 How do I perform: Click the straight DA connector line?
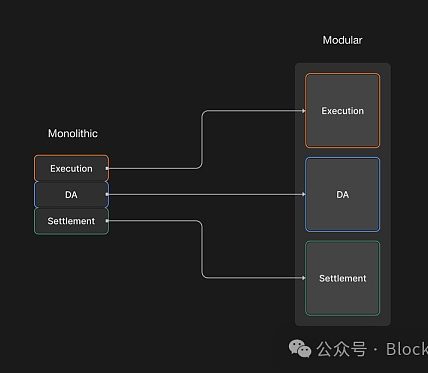(205, 194)
